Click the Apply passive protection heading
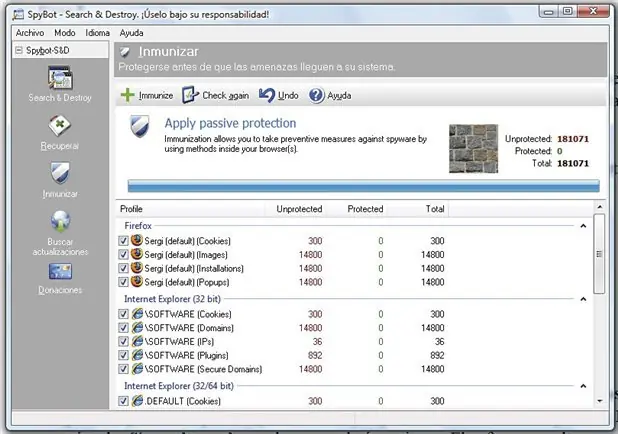 tap(230, 123)
